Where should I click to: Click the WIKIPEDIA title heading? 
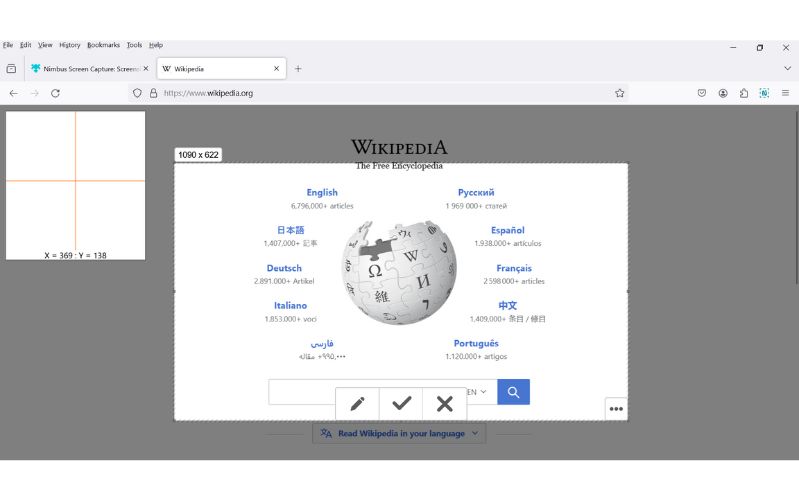tap(399, 147)
